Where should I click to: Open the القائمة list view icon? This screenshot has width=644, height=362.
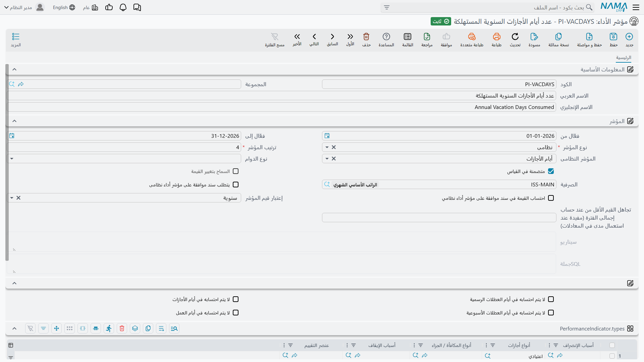coord(408,37)
